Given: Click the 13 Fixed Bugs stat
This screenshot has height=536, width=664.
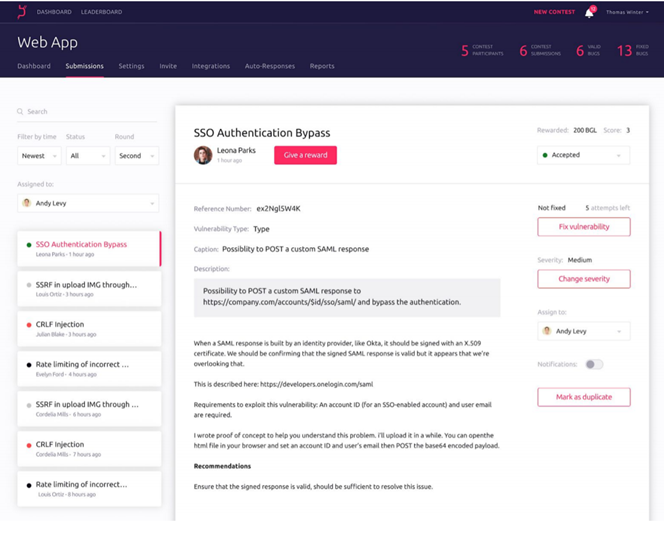Looking at the screenshot, I should [632, 50].
